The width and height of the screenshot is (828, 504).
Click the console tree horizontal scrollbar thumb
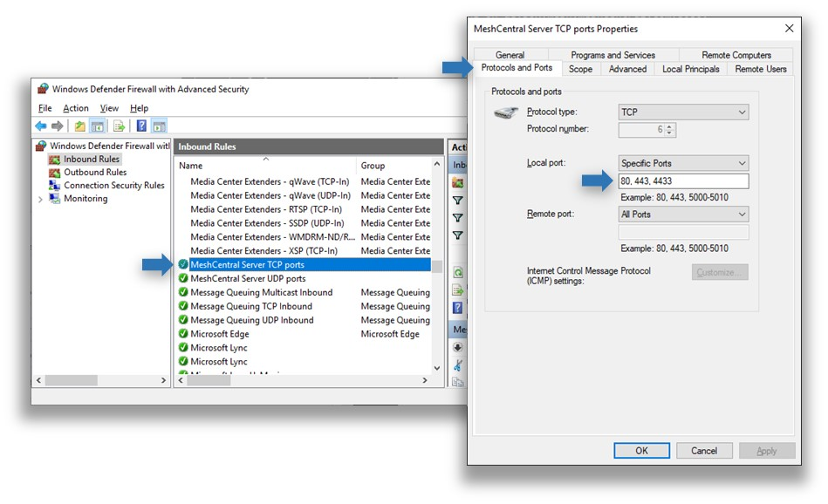pos(71,380)
